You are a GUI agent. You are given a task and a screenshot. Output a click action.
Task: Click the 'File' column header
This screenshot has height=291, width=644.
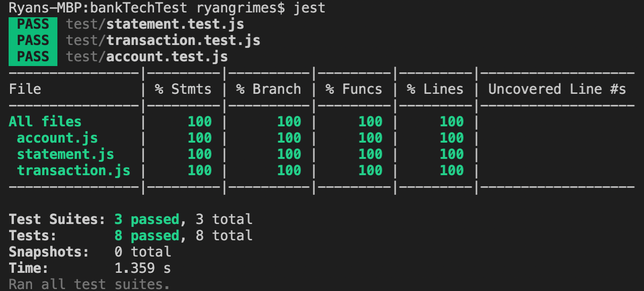point(25,89)
